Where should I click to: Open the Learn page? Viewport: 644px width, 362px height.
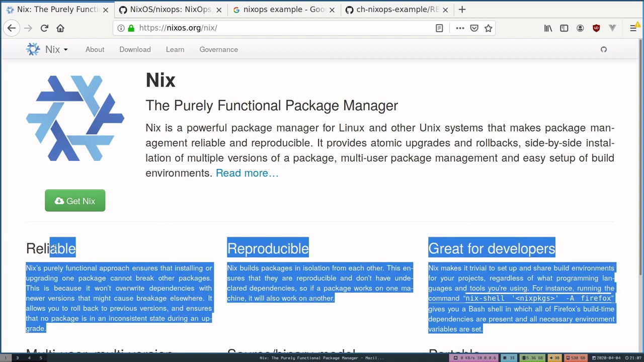175,49
